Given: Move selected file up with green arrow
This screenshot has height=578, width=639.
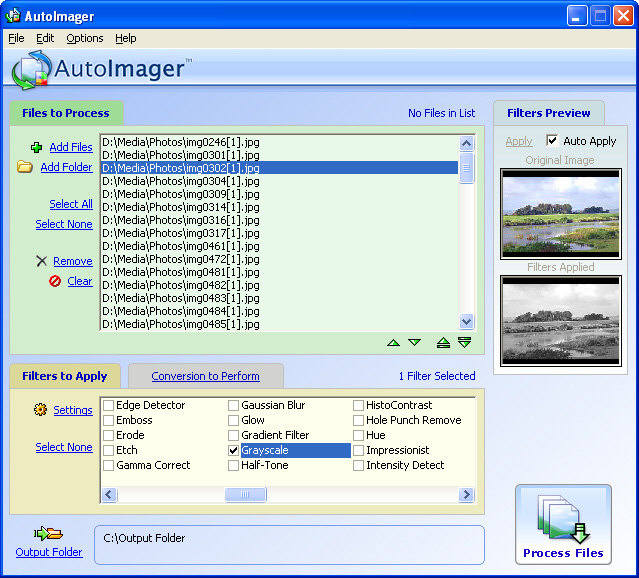Looking at the screenshot, I should click(393, 343).
